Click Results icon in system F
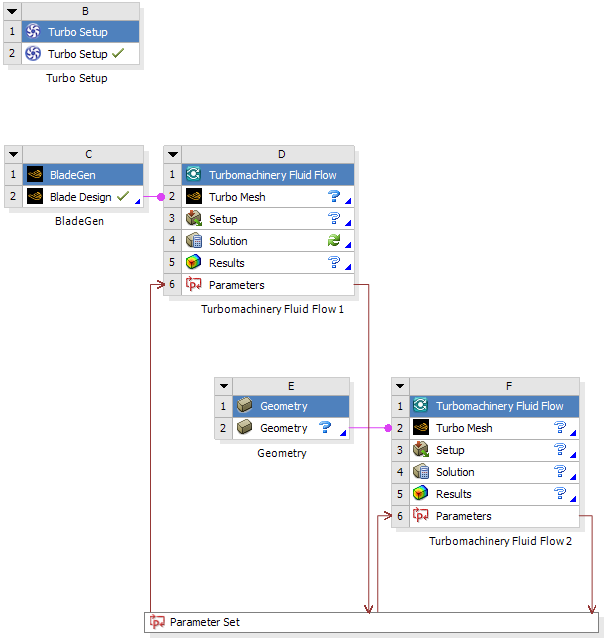 pyautogui.click(x=421, y=494)
